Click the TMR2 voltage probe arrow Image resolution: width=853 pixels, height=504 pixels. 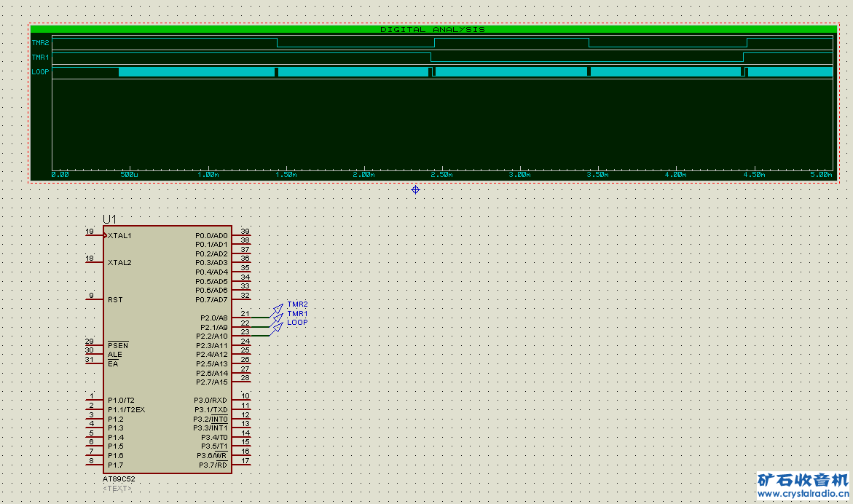click(278, 309)
